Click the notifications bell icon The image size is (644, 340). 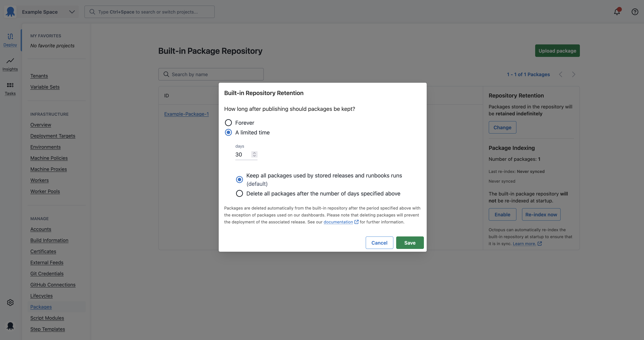[x=617, y=11]
